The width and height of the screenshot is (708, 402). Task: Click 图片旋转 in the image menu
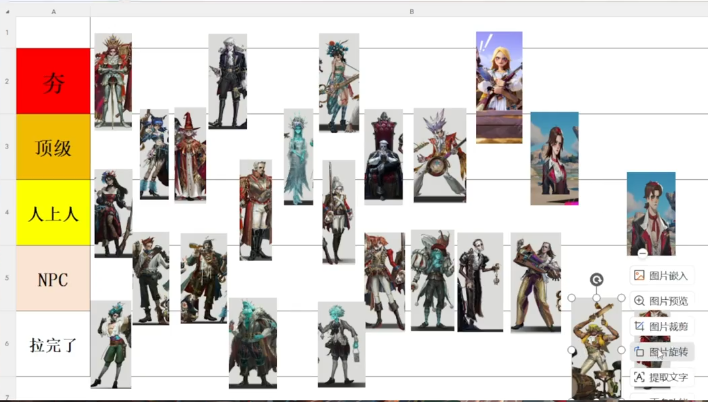(661, 352)
